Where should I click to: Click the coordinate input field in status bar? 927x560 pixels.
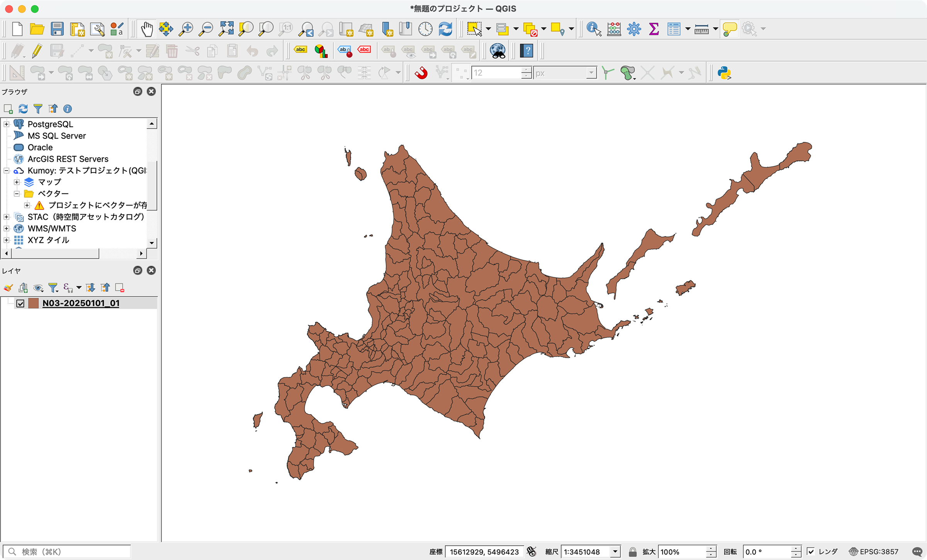tap(485, 552)
